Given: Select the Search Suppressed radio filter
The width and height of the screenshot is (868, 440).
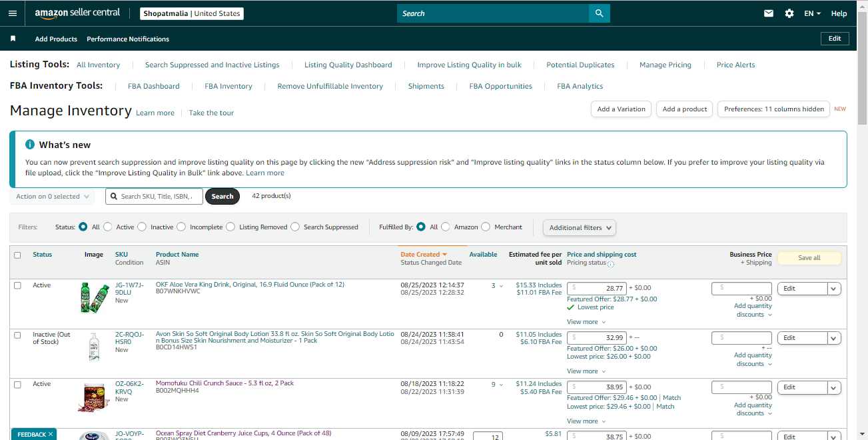Looking at the screenshot, I should pyautogui.click(x=295, y=227).
